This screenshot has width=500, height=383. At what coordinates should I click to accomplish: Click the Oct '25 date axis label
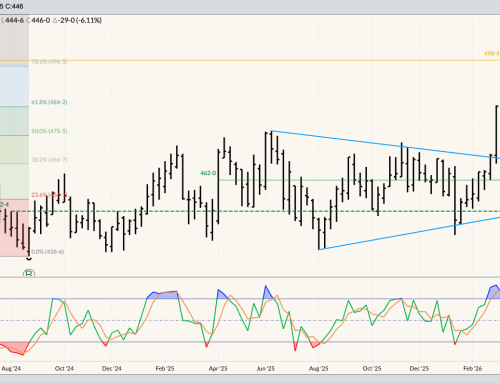coord(372,369)
